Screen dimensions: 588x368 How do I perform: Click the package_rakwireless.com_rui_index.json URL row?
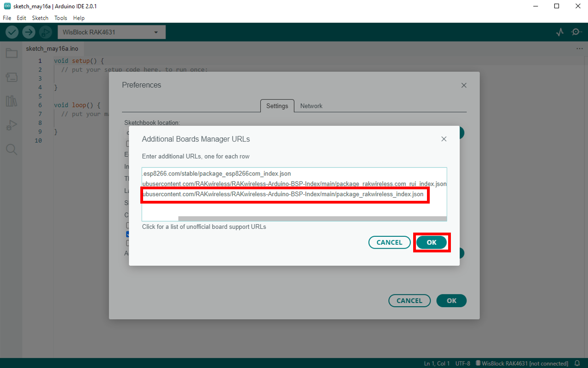294,184
